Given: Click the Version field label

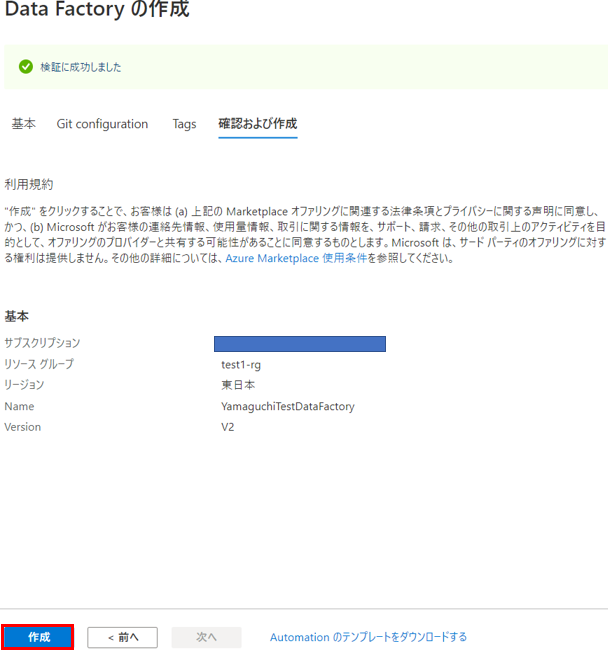Looking at the screenshot, I should coord(23,427).
